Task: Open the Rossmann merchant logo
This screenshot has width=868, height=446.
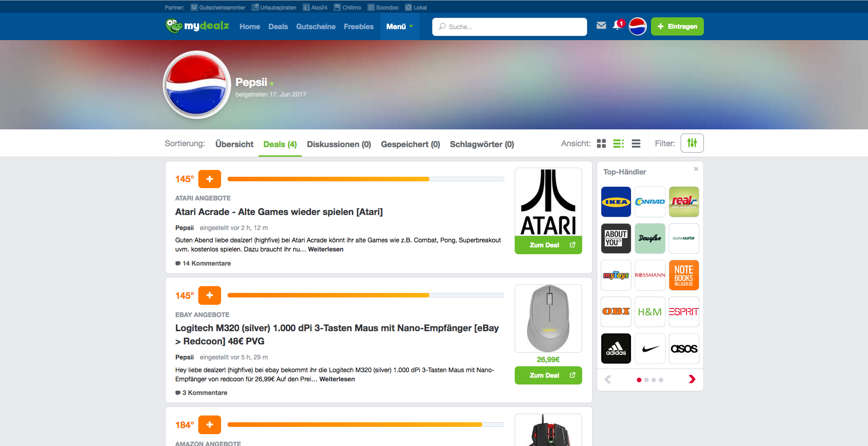Action: pos(650,275)
